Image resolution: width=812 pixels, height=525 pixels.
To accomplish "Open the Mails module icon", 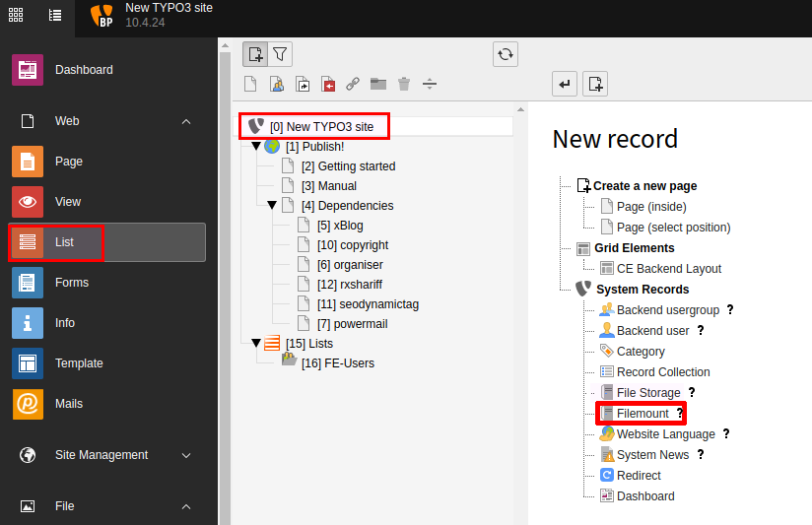I will (28, 404).
